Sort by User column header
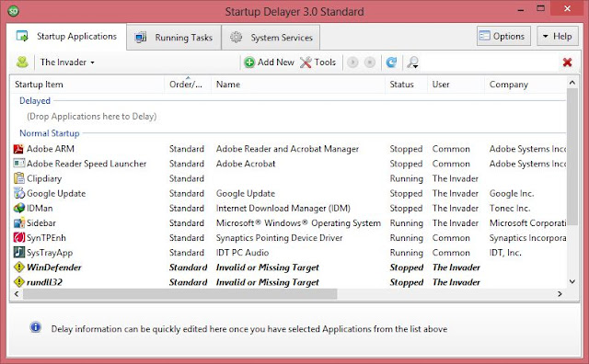 point(456,85)
